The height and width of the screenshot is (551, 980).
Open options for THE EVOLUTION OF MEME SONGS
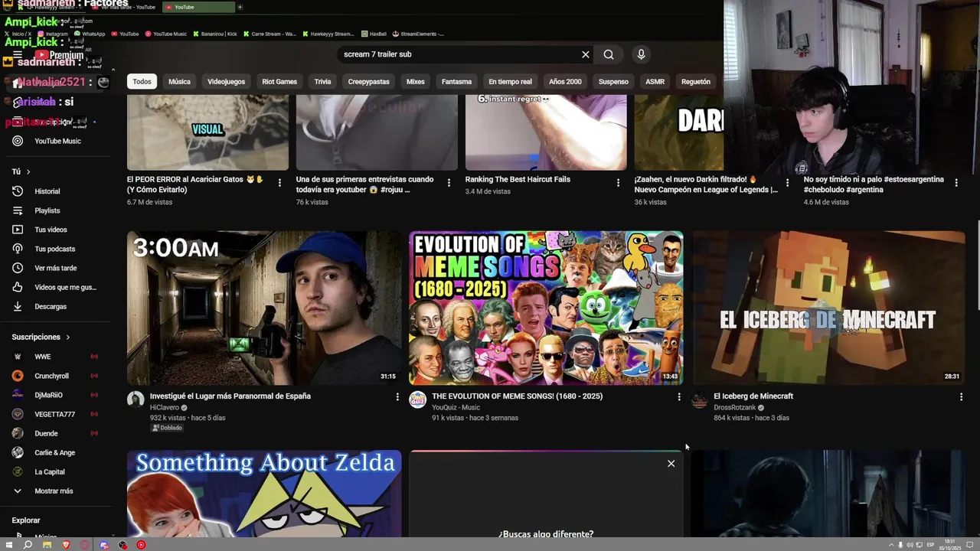tap(678, 396)
